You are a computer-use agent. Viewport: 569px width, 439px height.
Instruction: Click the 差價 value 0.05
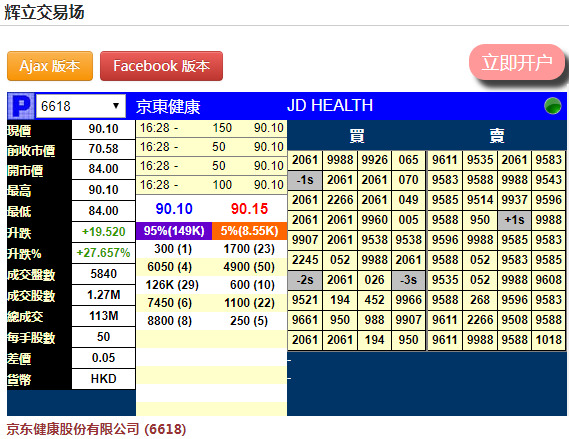coord(103,358)
